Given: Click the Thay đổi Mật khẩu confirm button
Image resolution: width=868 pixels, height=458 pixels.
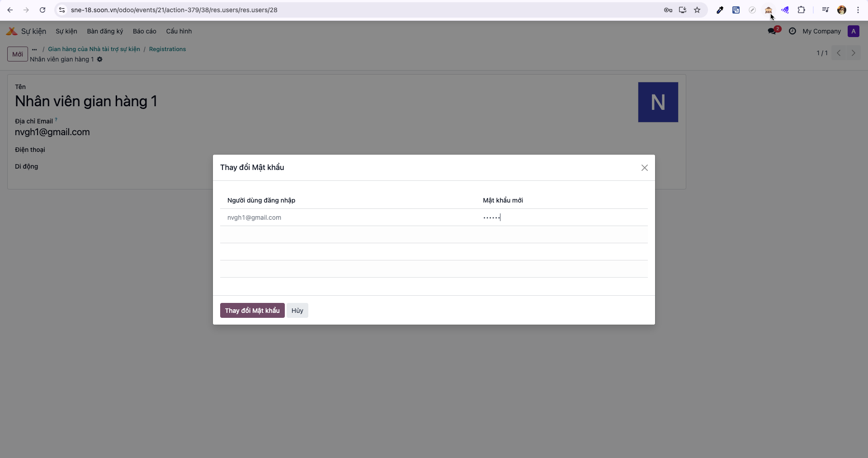Looking at the screenshot, I should [252, 311].
